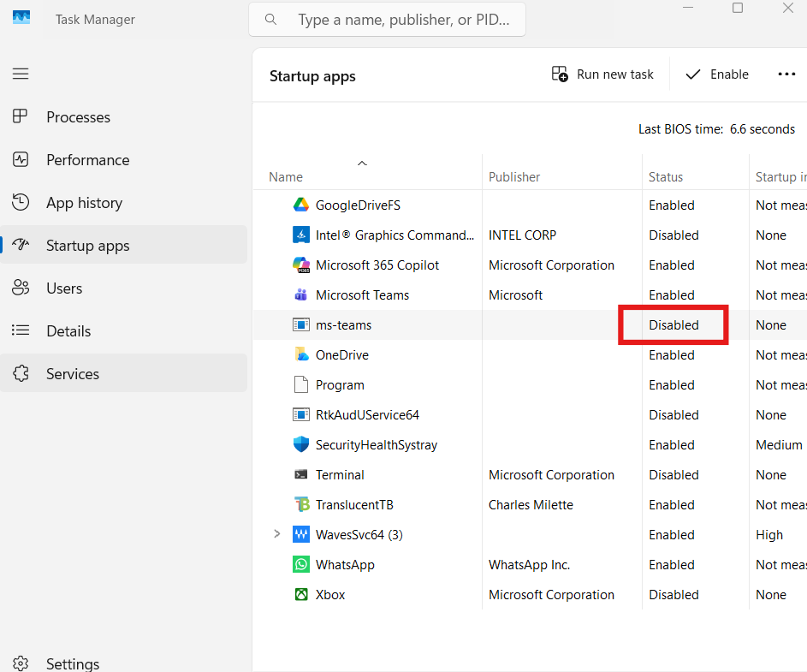Open the Services section
Screen dimensions: 807x672
coord(73,373)
